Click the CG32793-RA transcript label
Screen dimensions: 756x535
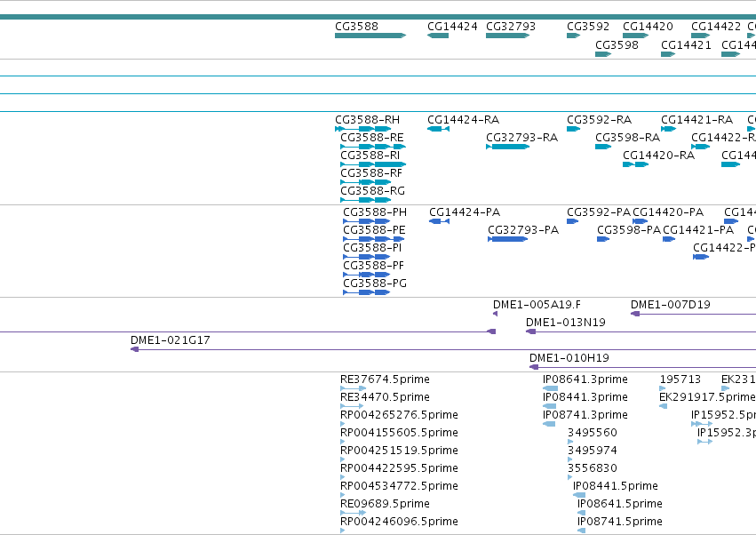[521, 138]
